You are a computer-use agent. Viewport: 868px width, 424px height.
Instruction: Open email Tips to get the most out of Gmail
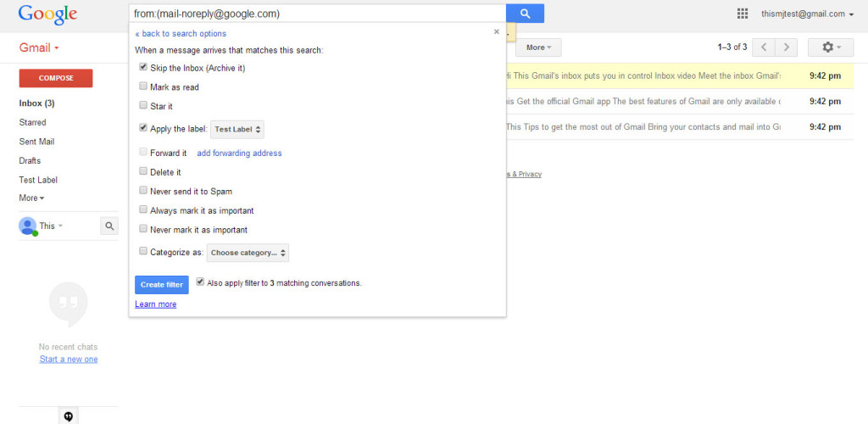(x=679, y=126)
